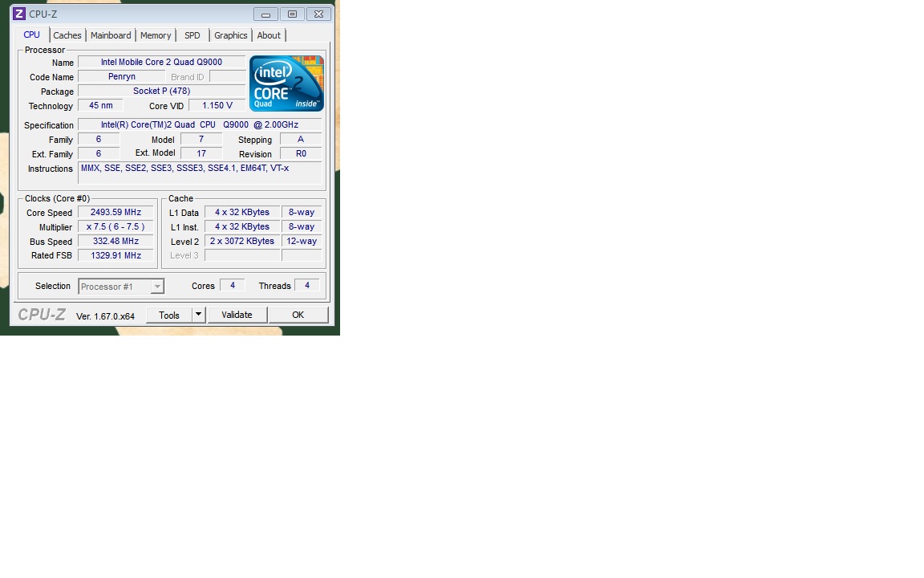Click the Validate button
924x578 pixels.
[237, 315]
